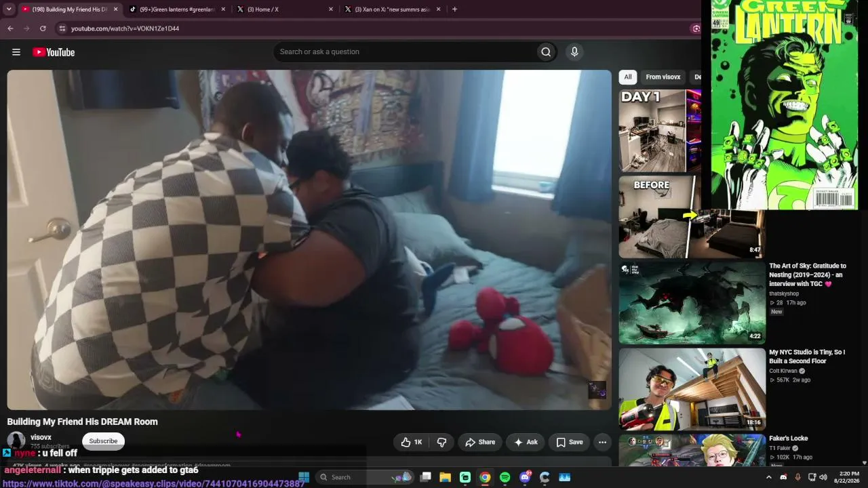Viewport: 868px width, 488px height.
Task: Subscribe to the visovx channel
Action: (103, 441)
